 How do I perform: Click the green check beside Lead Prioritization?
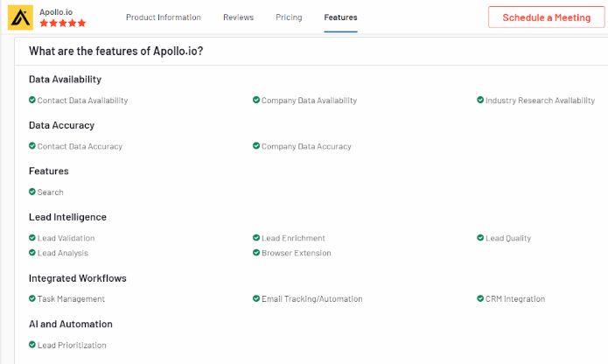click(32, 345)
